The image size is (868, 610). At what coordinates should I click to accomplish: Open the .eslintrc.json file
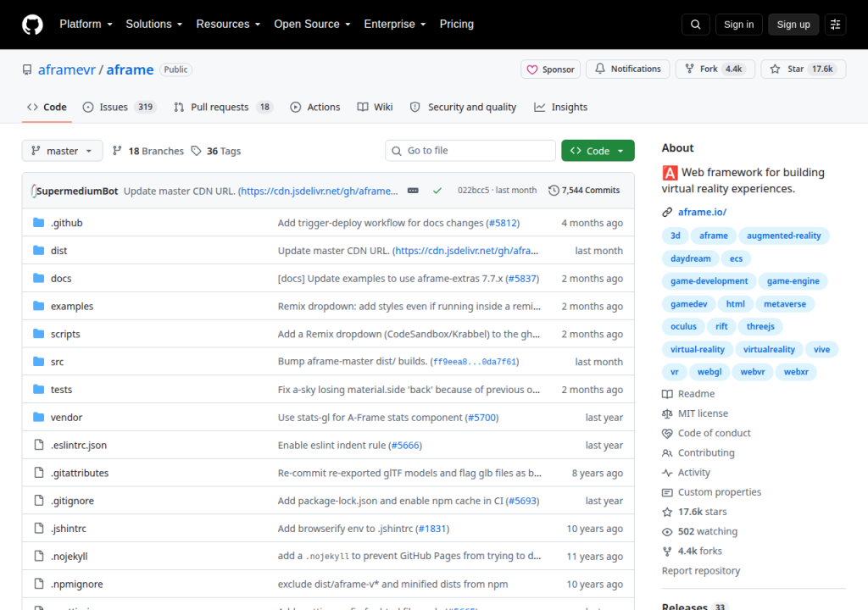[79, 445]
